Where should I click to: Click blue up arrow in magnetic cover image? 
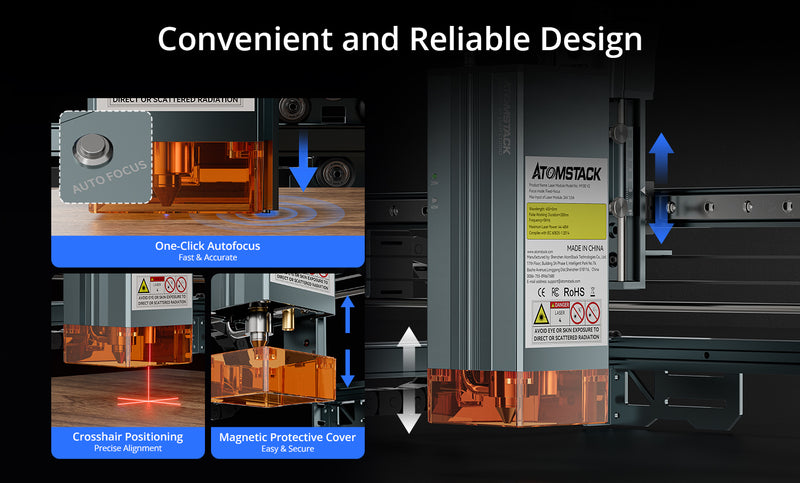346,311
